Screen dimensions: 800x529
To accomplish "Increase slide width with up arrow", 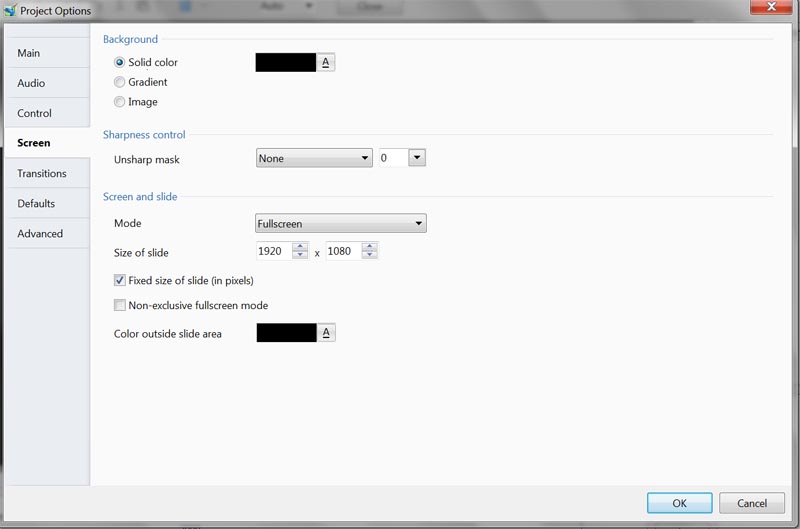I will click(x=300, y=247).
